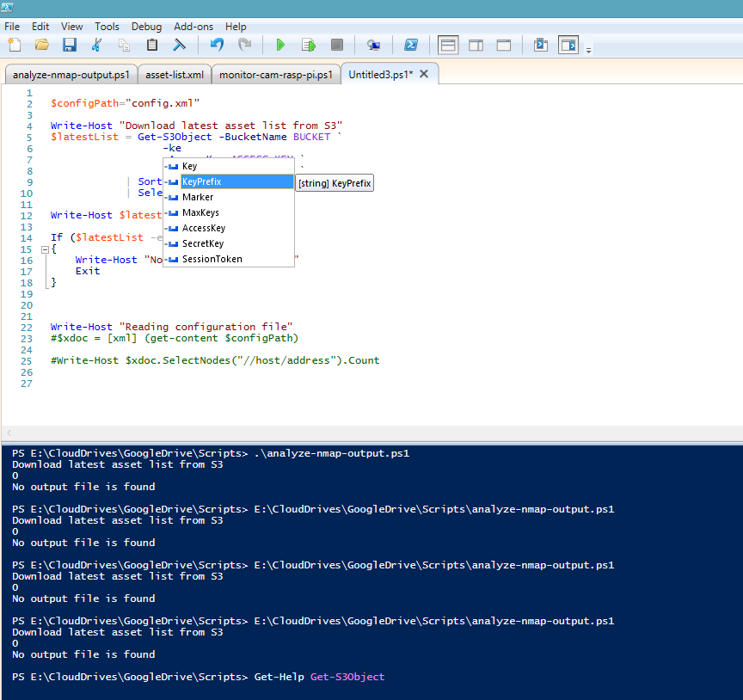
Task: Run the current script with the green Run button
Action: (280, 45)
